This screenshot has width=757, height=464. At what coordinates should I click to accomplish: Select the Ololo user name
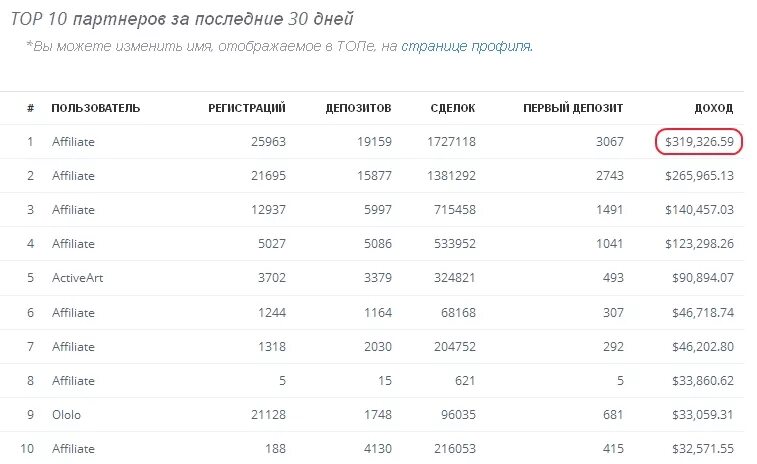coord(66,415)
